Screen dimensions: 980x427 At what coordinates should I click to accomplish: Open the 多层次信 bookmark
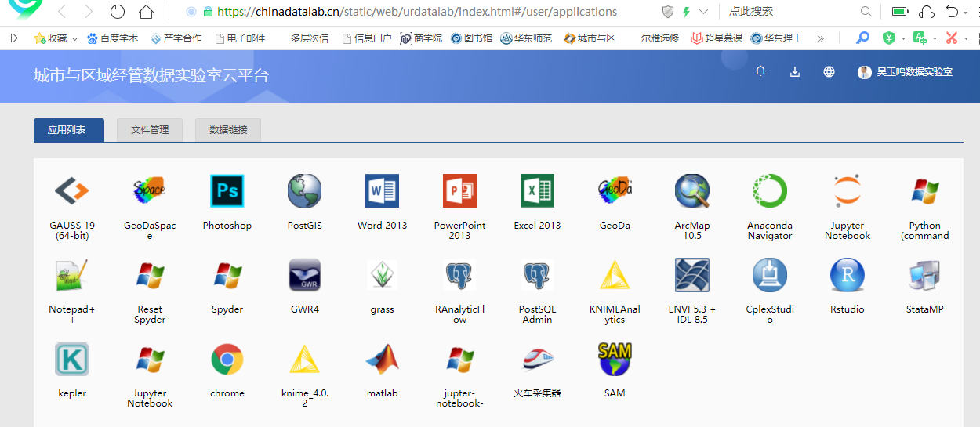click(x=310, y=38)
